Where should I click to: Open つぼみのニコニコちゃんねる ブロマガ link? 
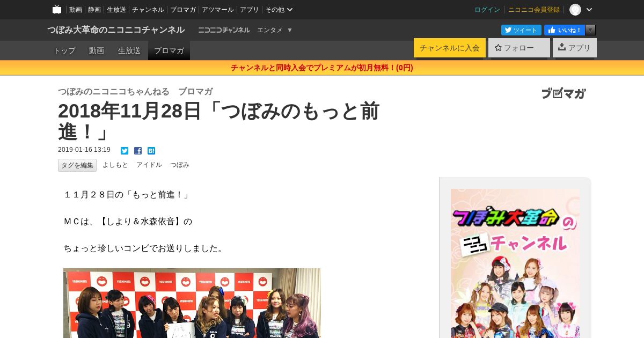point(135,92)
